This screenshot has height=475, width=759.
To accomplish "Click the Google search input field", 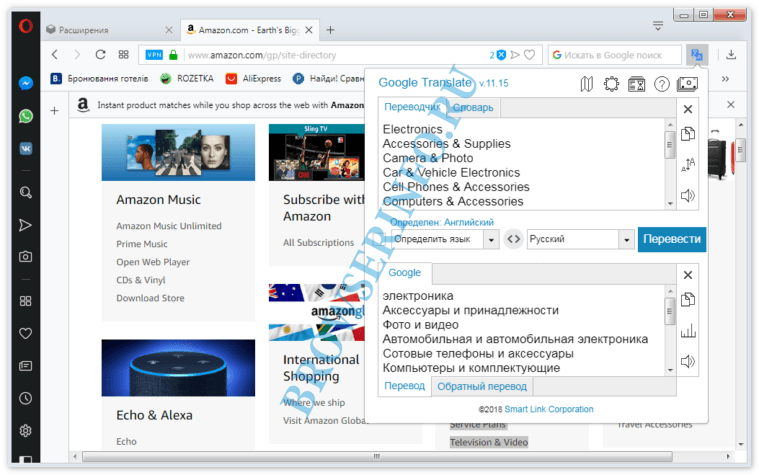I will (x=615, y=55).
